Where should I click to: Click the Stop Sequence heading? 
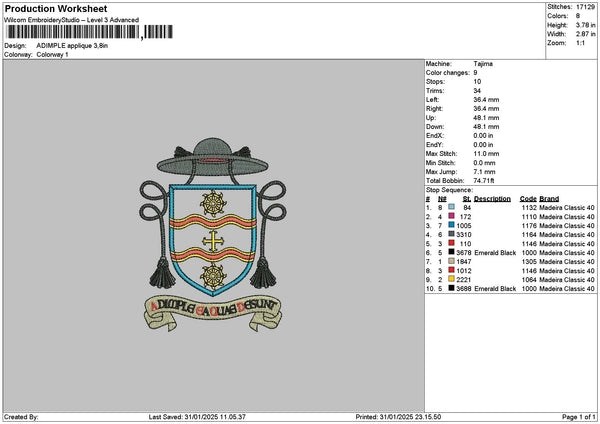point(449,190)
